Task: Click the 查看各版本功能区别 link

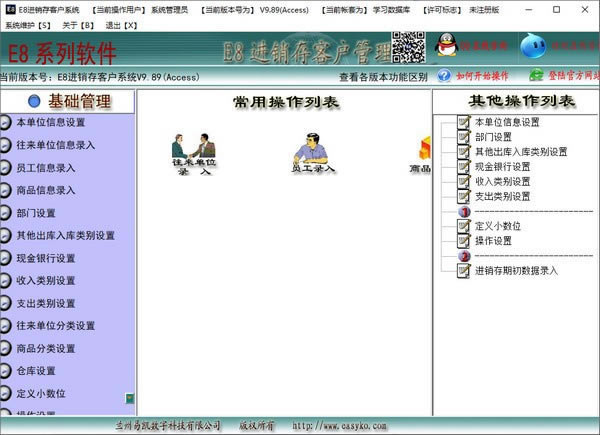Action: pyautogui.click(x=383, y=77)
